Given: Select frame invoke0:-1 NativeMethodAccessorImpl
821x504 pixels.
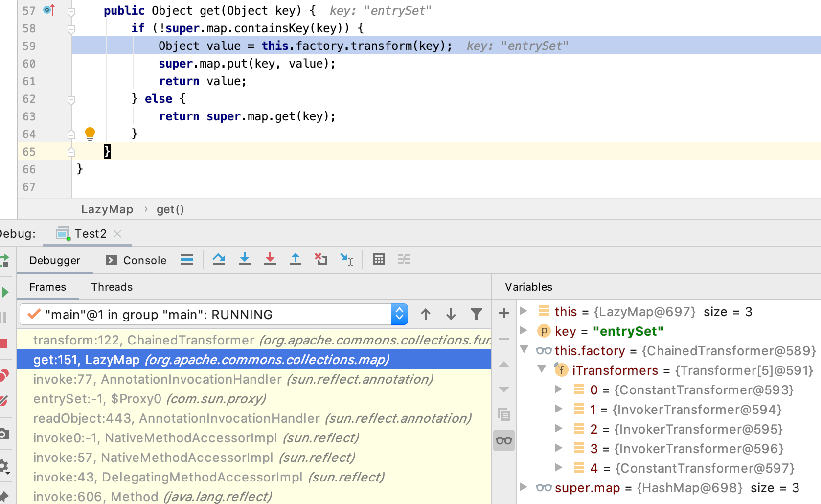Looking at the screenshot, I should [x=254, y=438].
